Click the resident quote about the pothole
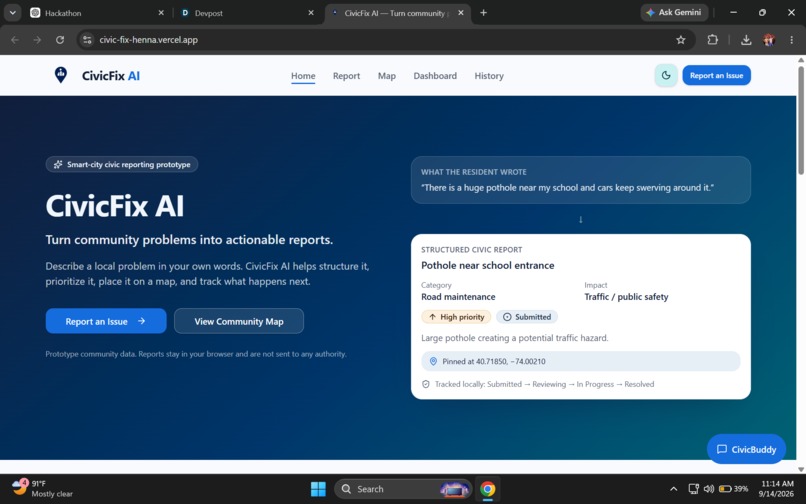Viewport: 806px width, 504px height. point(567,188)
